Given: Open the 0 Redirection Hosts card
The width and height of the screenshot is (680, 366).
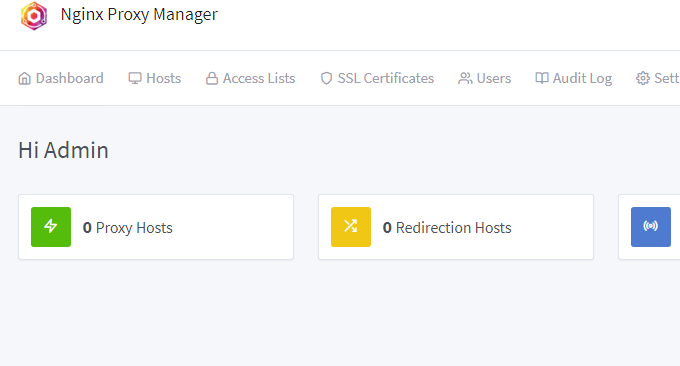Looking at the screenshot, I should coord(456,227).
